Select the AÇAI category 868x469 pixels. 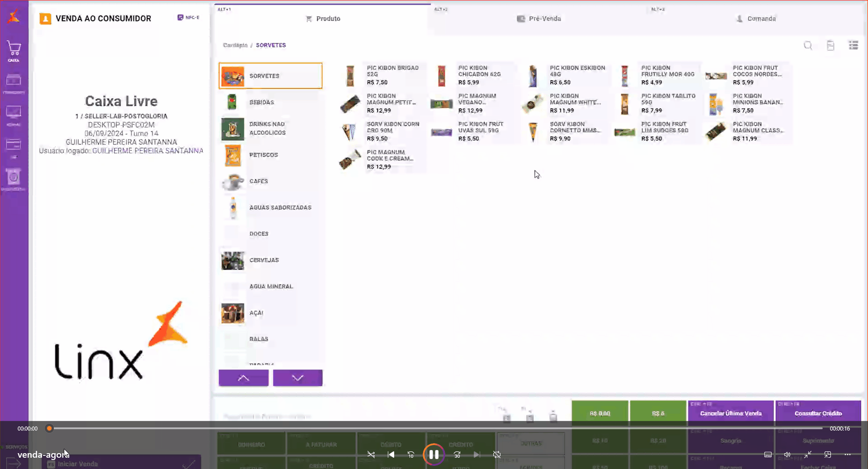point(271,313)
